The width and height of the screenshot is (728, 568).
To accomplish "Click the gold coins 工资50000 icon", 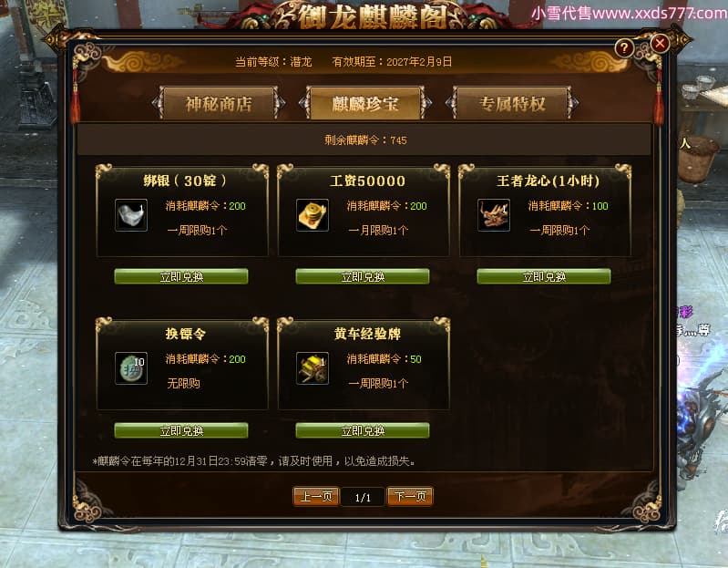I will click(313, 215).
